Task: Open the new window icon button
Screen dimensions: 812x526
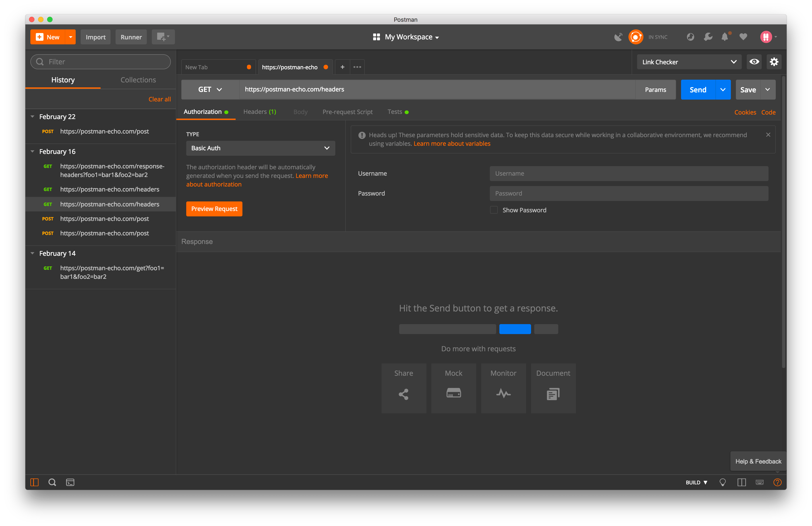Action: tap(163, 37)
